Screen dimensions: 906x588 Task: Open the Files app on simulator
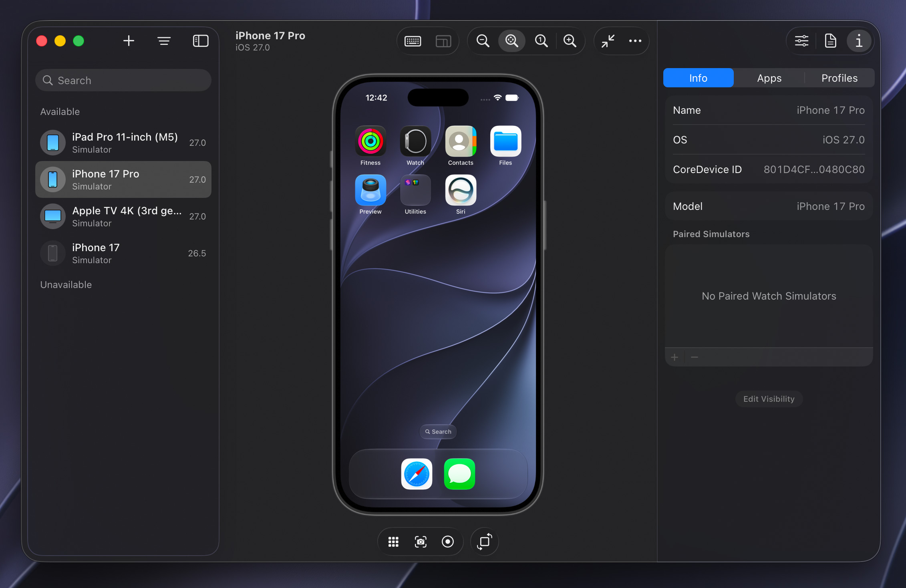pyautogui.click(x=505, y=141)
